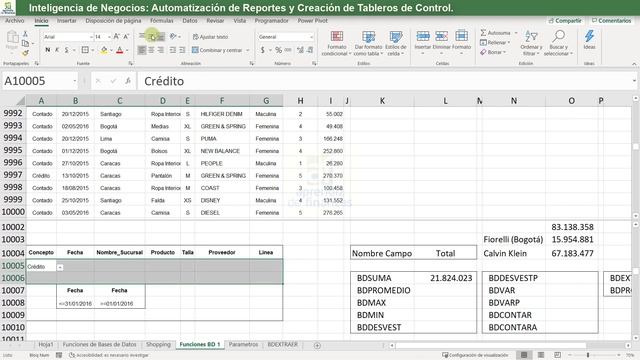Open Dar formato como tabla
The width and height of the screenshot is (640, 360).
pyautogui.click(x=368, y=43)
